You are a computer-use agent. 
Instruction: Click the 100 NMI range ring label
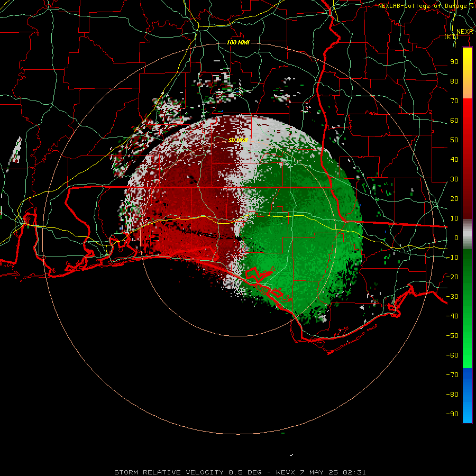[238, 42]
